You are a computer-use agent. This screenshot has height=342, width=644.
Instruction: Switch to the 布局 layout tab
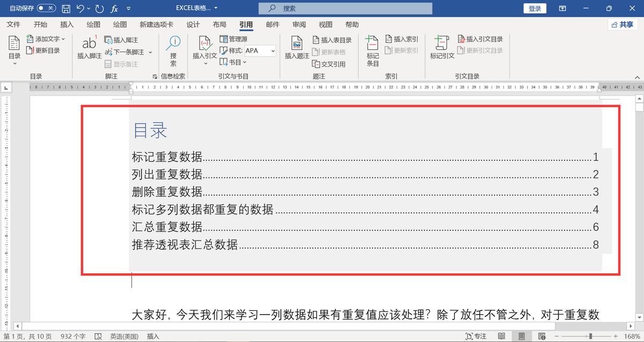(x=219, y=25)
